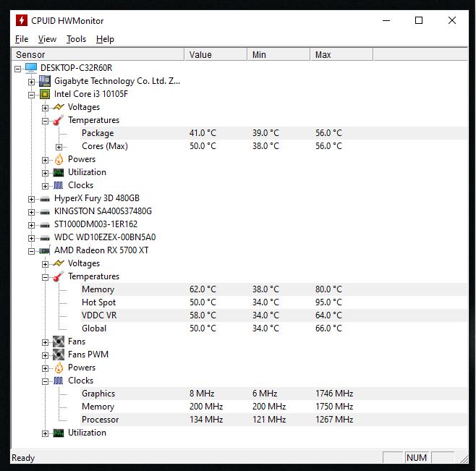Viewport: 476px width, 471px height.
Task: Select the Hot Spot temperature row
Action: [x=274, y=302]
